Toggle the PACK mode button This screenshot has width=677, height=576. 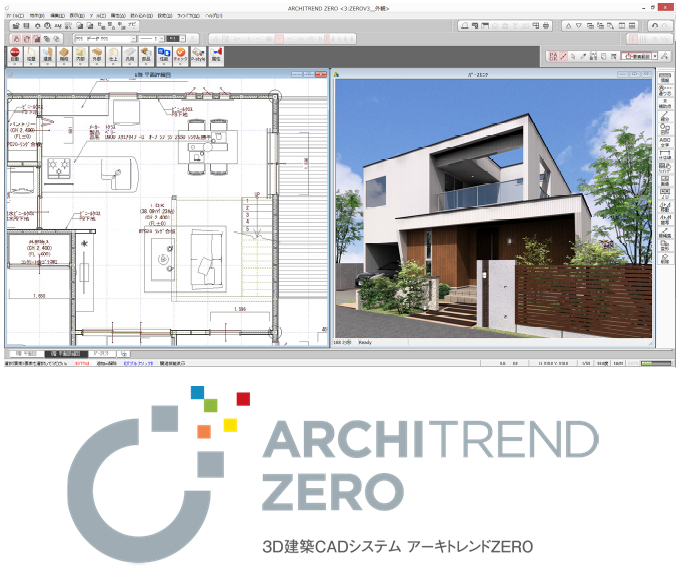[x=553, y=56]
